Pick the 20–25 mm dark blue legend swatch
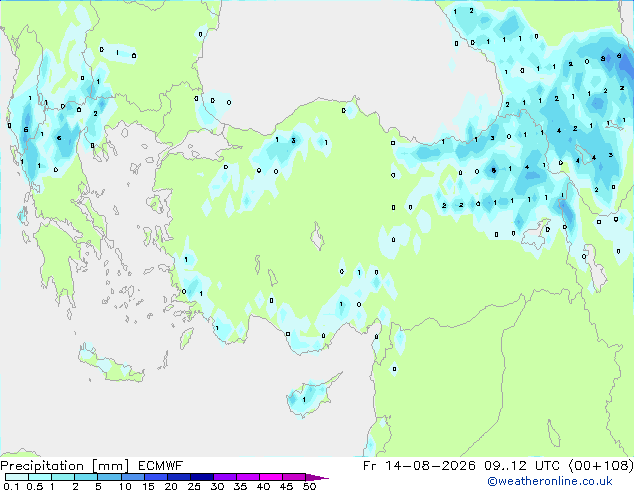The width and height of the screenshot is (634, 490). point(179,477)
